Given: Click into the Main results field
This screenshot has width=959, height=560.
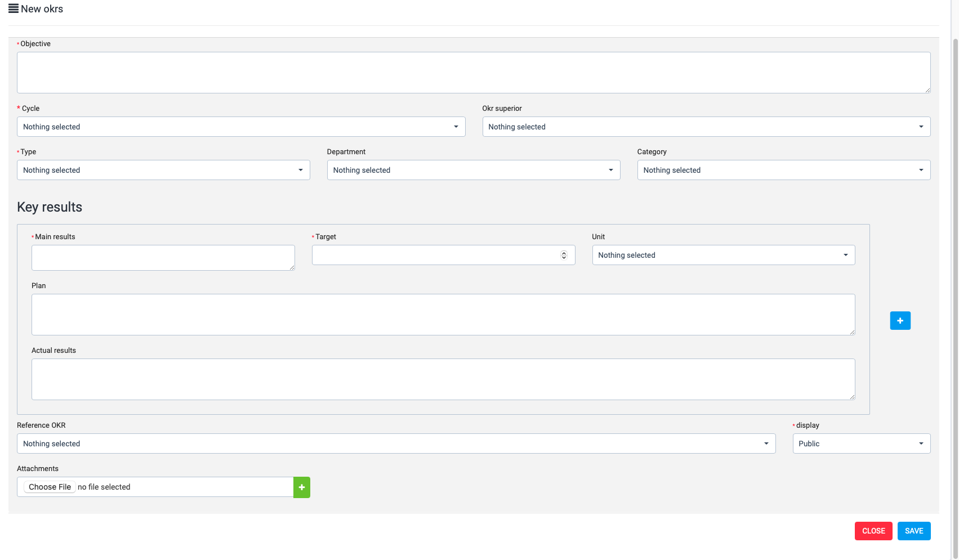Looking at the screenshot, I should point(163,258).
